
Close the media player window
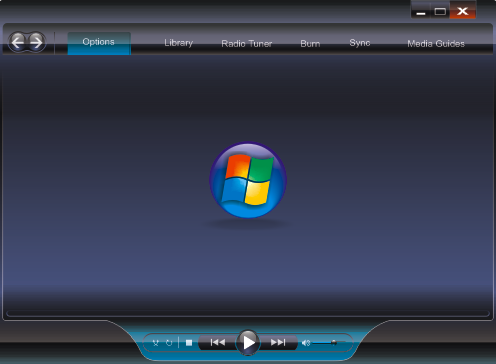click(463, 11)
